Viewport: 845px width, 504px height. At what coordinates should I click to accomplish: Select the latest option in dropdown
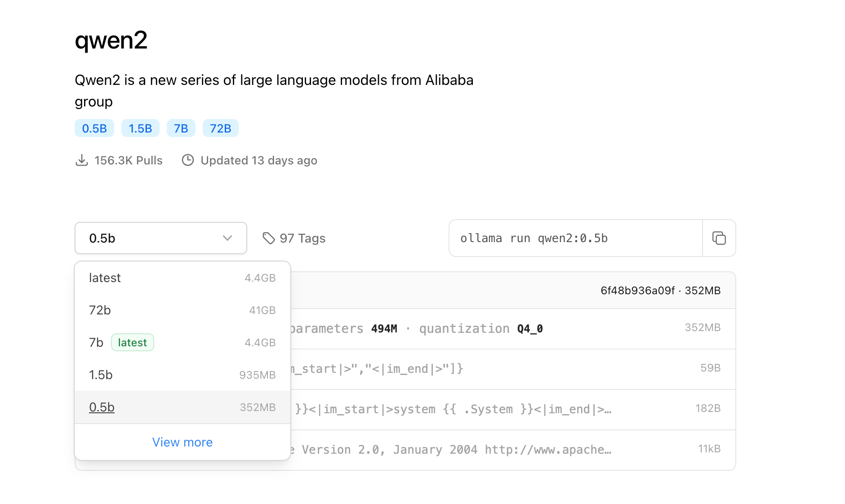coord(182,278)
